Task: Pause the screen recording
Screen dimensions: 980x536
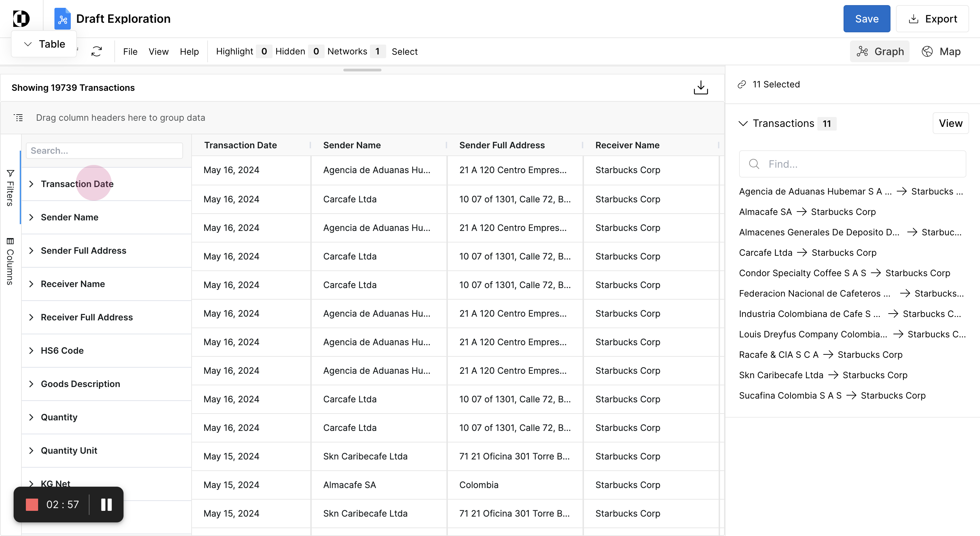Action: [x=106, y=504]
